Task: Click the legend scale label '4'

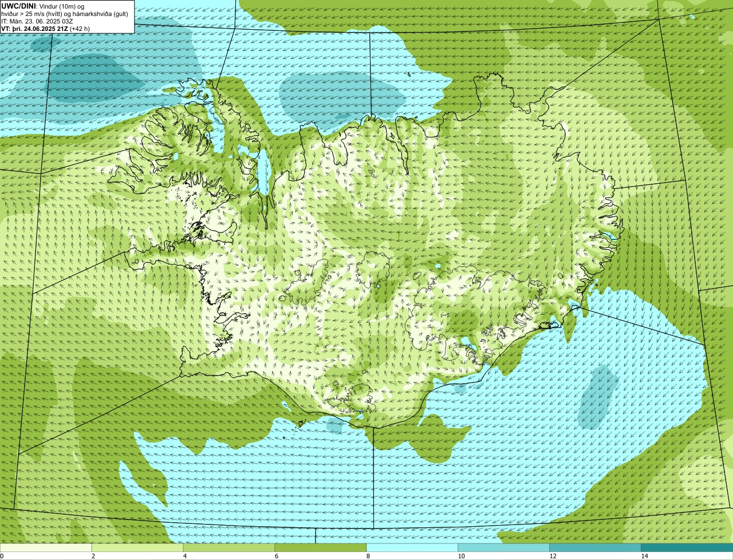Action: coord(184,556)
